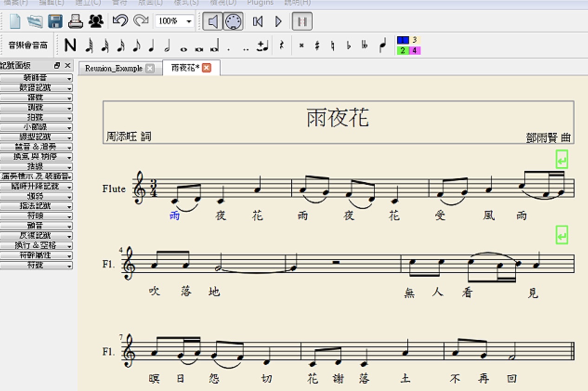This screenshot has width=588, height=391.
Task: Open the Plugins menu
Action: pos(260,3)
